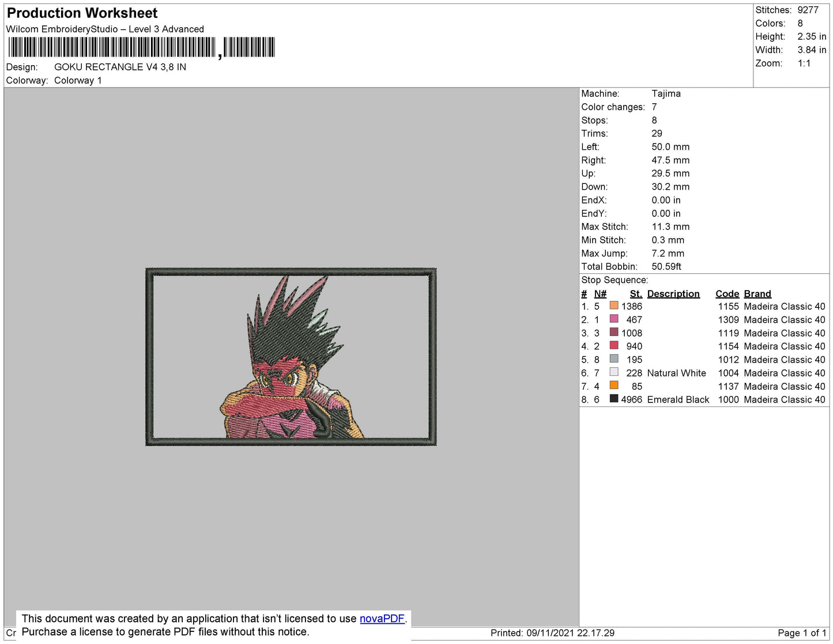Click the St. column header
Viewport: 833px width, 644px height.
click(636, 293)
